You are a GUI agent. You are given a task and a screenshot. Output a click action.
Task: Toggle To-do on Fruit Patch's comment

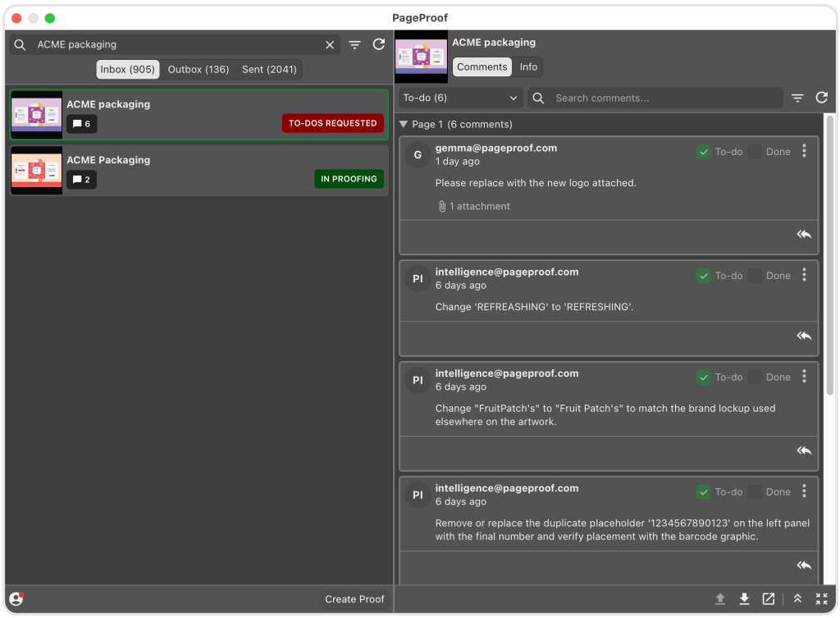(703, 378)
